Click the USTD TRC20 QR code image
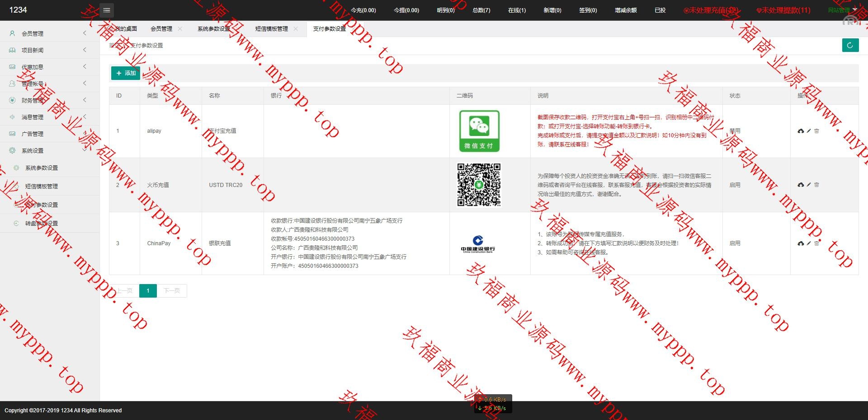Viewport: 868px width, 420px height. pyautogui.click(x=479, y=185)
